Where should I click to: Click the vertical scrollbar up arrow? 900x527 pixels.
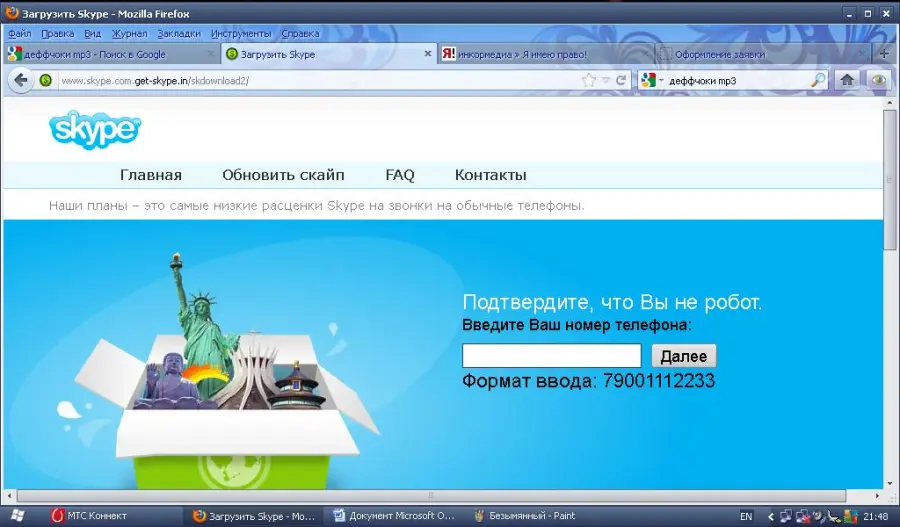click(x=890, y=103)
